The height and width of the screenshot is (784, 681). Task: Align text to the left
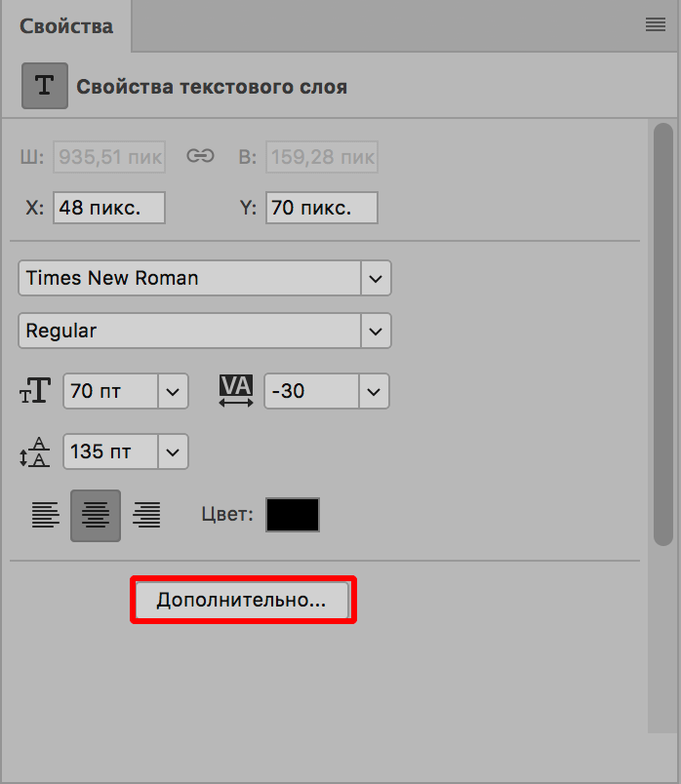point(46,515)
